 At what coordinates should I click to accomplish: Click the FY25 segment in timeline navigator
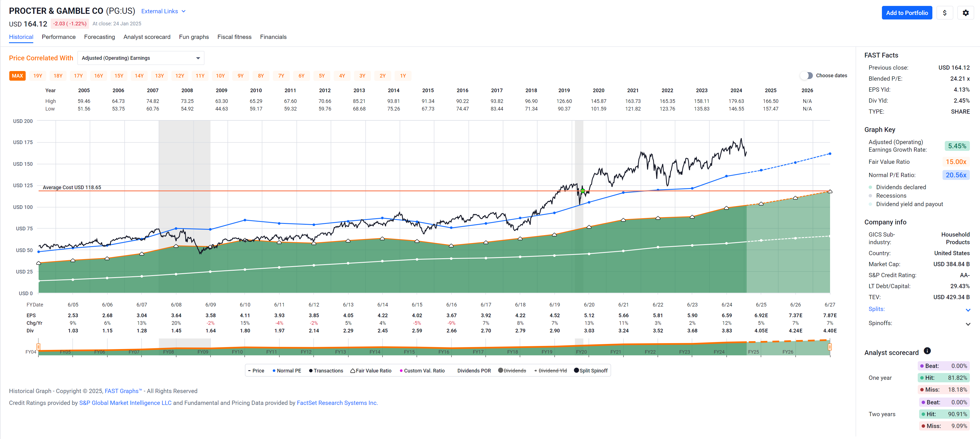(x=753, y=352)
